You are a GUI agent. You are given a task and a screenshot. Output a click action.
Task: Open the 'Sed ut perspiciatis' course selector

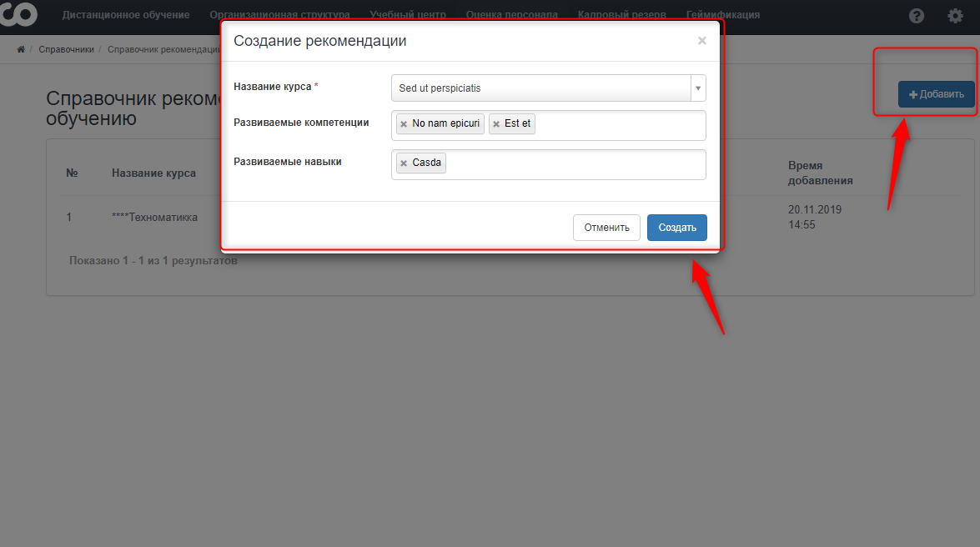[x=540, y=88]
